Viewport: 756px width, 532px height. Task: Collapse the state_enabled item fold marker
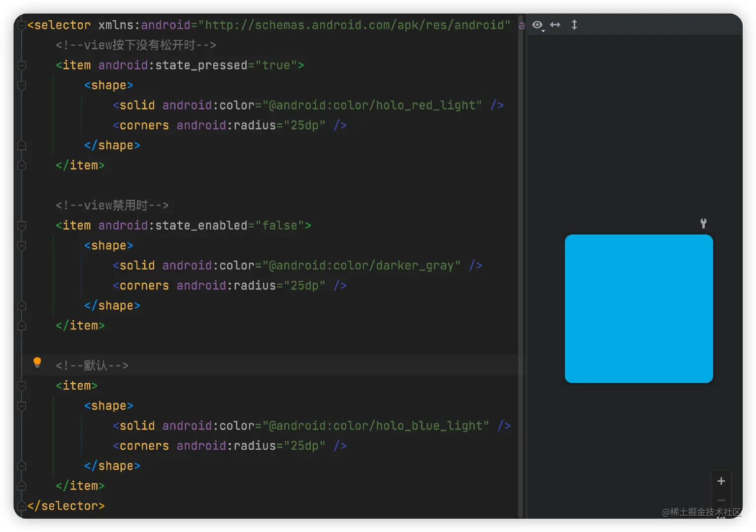(x=22, y=226)
